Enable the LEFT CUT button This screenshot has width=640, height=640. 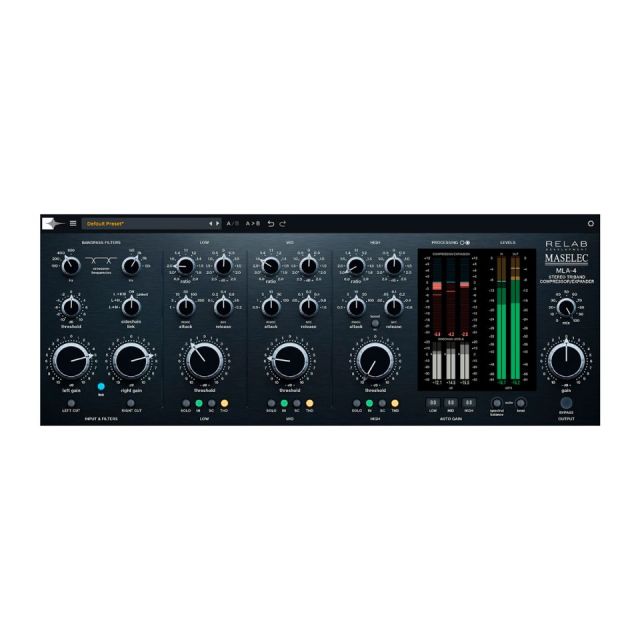(x=71, y=403)
